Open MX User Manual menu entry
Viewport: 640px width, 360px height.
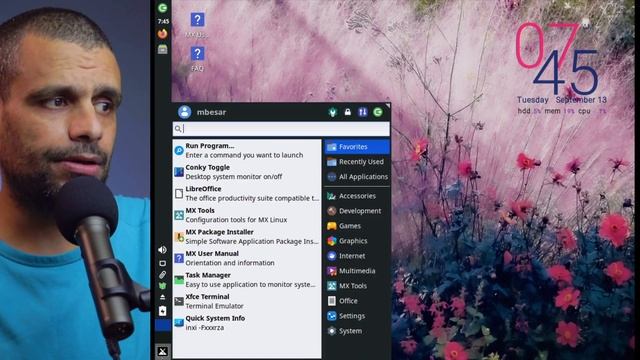pyautogui.click(x=247, y=258)
